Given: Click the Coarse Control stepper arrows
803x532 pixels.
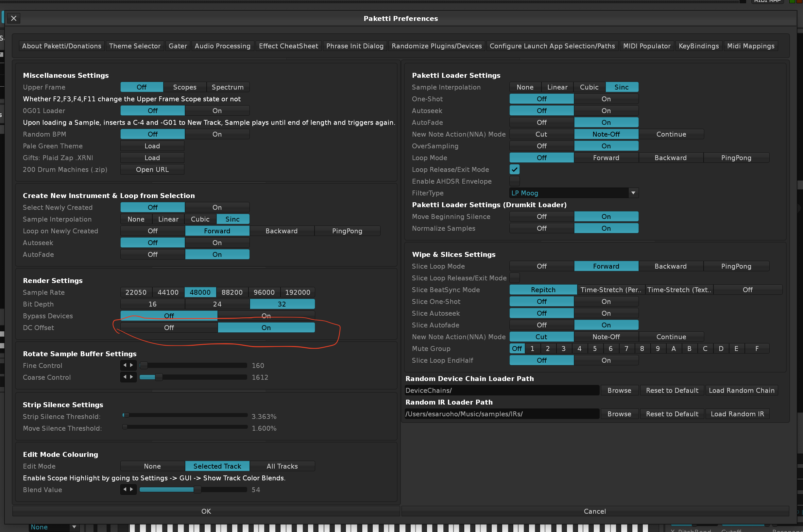Looking at the screenshot, I should coord(128,377).
